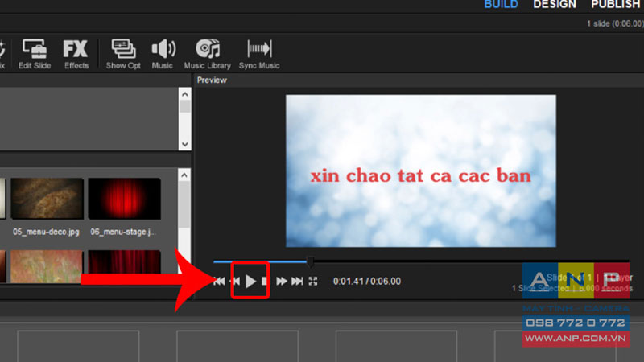Image resolution: width=644 pixels, height=362 pixels.
Task: Switch to the DESIGN workspace tab
Action: click(x=555, y=5)
